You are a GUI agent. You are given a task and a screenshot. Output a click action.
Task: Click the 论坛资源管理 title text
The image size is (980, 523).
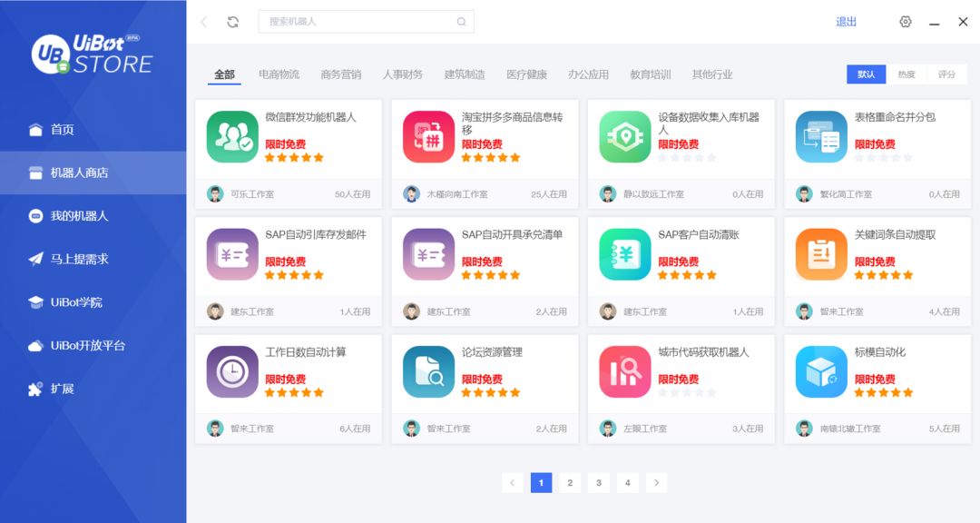(x=492, y=352)
